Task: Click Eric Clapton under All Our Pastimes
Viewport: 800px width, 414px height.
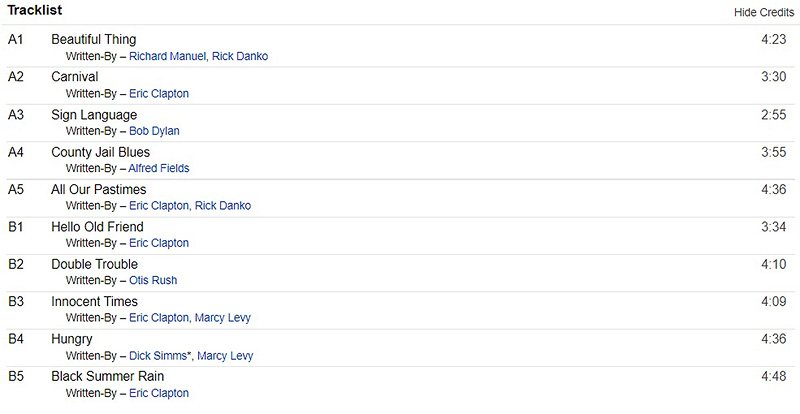Action: click(159, 206)
